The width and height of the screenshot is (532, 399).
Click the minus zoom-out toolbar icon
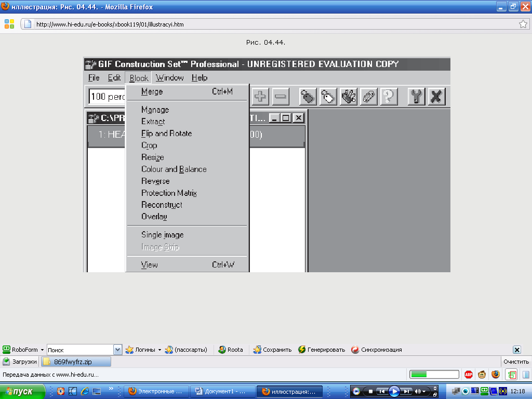pyautogui.click(x=280, y=97)
